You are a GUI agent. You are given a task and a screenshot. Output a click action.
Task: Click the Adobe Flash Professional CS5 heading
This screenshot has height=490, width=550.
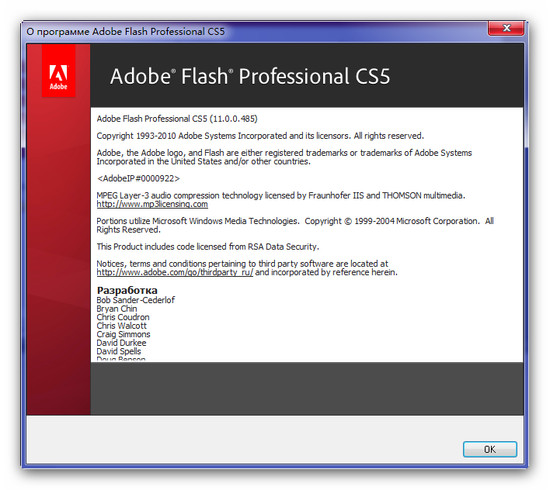tap(250, 76)
